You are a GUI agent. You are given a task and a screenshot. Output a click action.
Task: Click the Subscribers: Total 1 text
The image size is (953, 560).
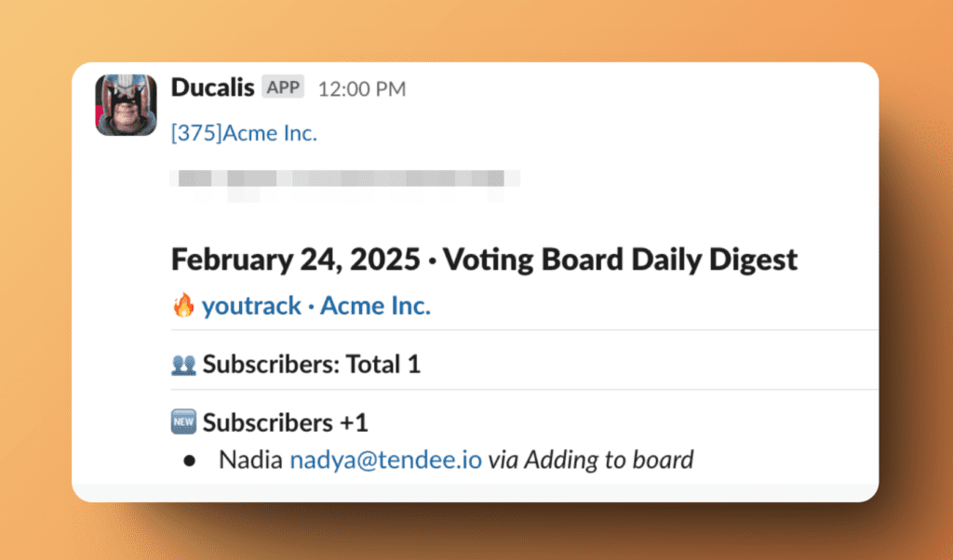[x=312, y=364]
